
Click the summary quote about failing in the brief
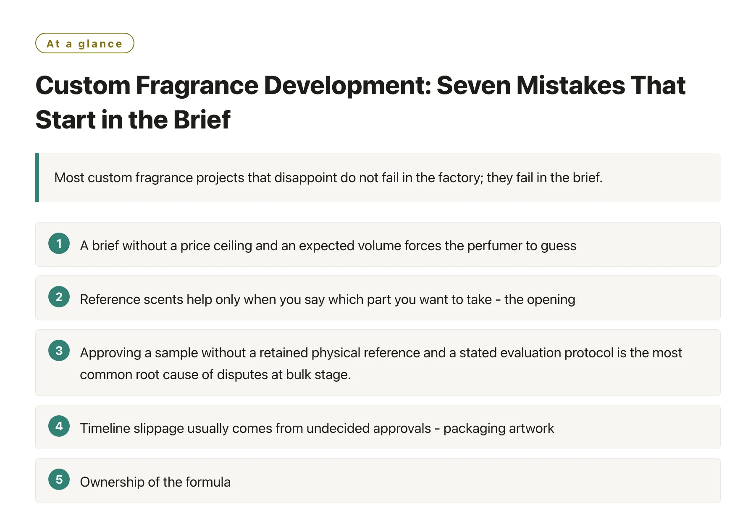(x=328, y=178)
